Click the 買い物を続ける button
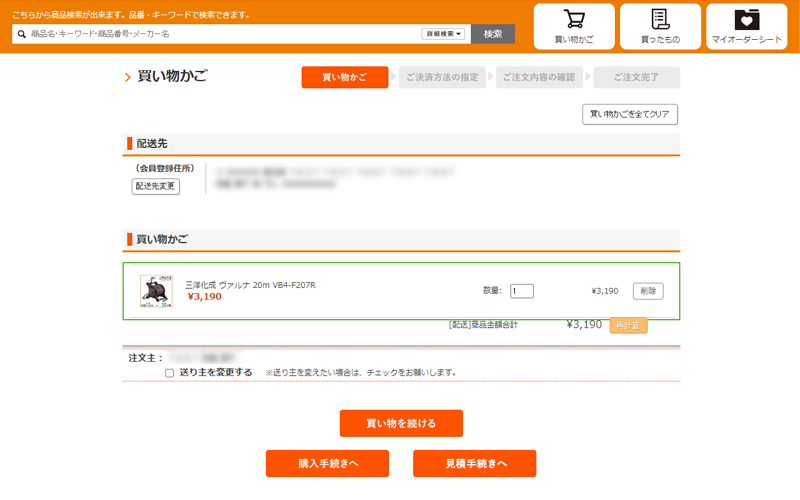Screen dimensions: 800x500 tap(401, 423)
